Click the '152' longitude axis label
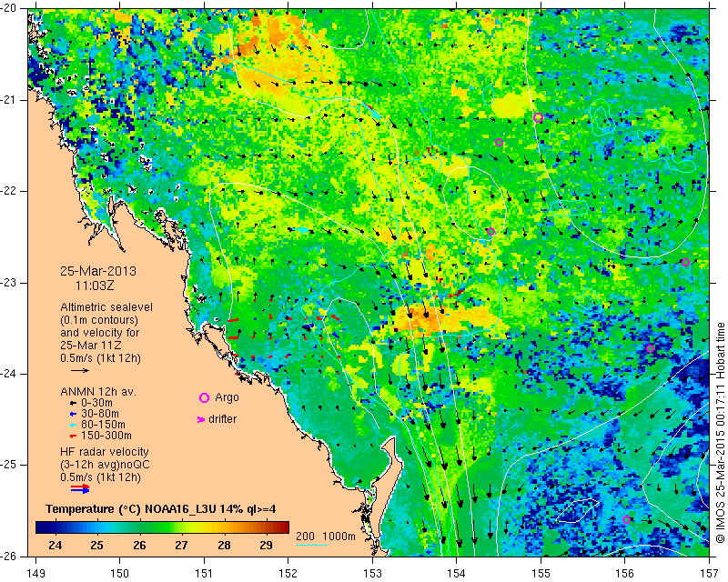 (288, 574)
